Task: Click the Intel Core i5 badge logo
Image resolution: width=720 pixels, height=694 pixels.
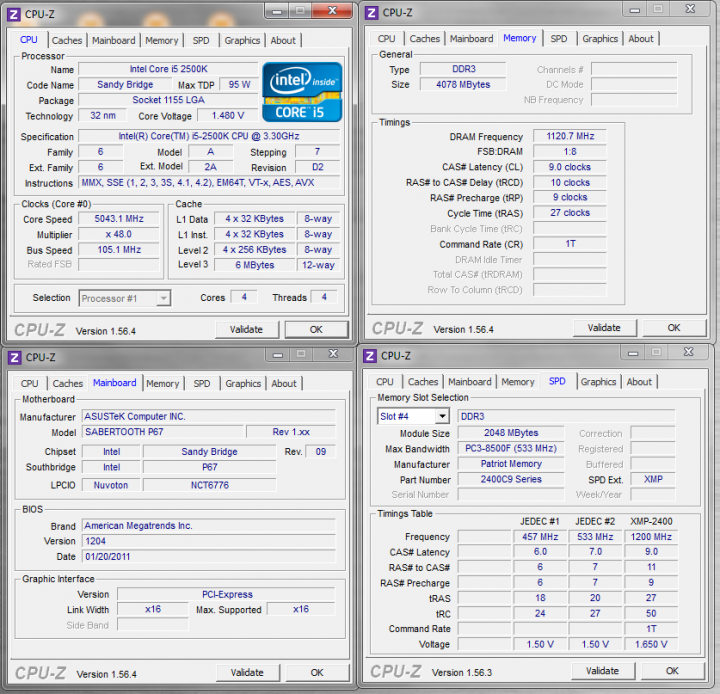Action: [x=302, y=92]
